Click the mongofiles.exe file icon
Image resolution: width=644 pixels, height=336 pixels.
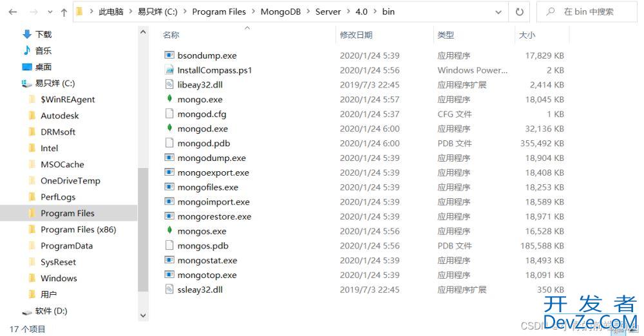tap(169, 187)
